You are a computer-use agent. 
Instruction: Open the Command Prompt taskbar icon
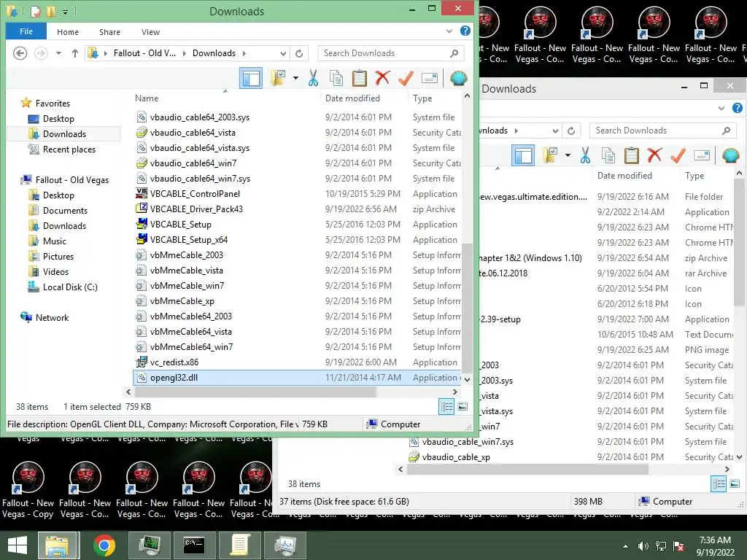(x=194, y=545)
